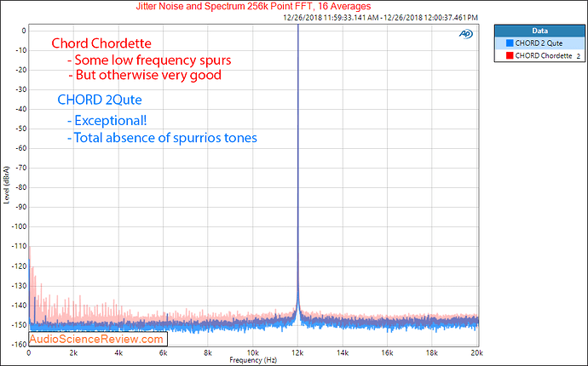Select the red CHORD Chordette legend swatch
Viewport: 588px width, 366px height.
pos(510,55)
